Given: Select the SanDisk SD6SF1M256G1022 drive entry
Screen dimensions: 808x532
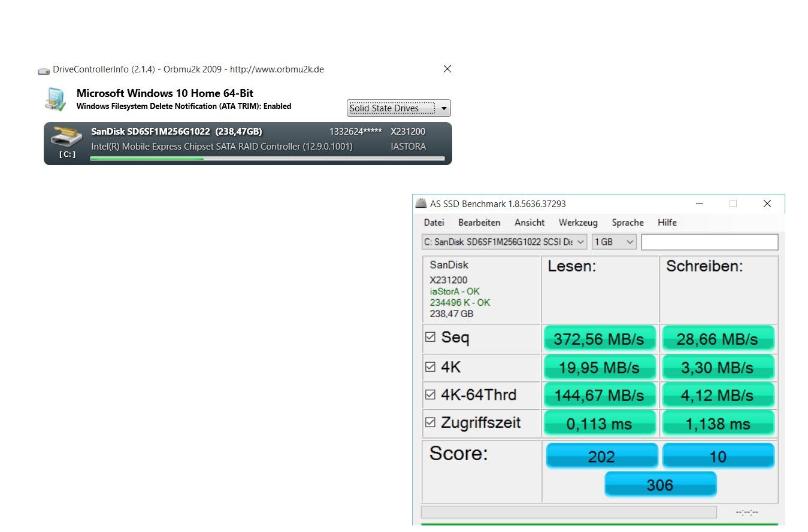Looking at the screenshot, I should pyautogui.click(x=248, y=144).
